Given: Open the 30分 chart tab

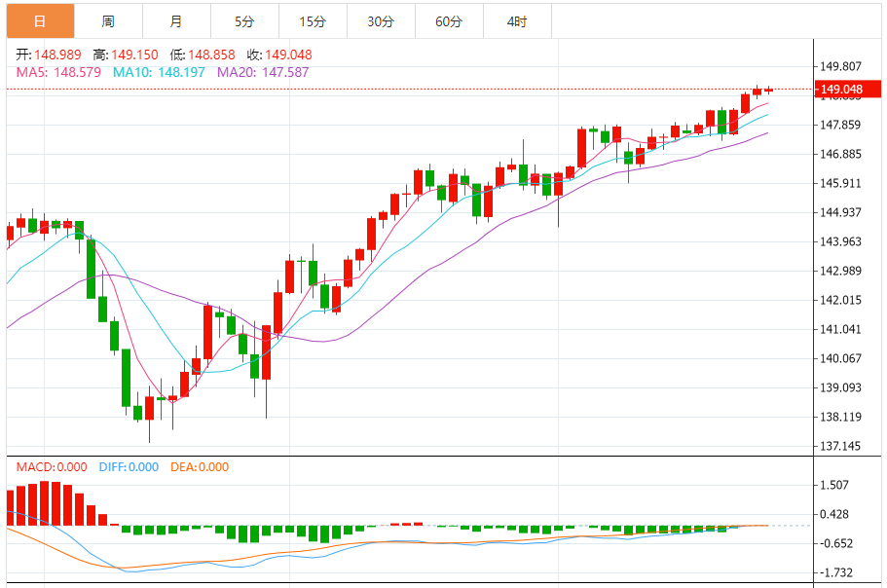Looking at the screenshot, I should 381,21.
